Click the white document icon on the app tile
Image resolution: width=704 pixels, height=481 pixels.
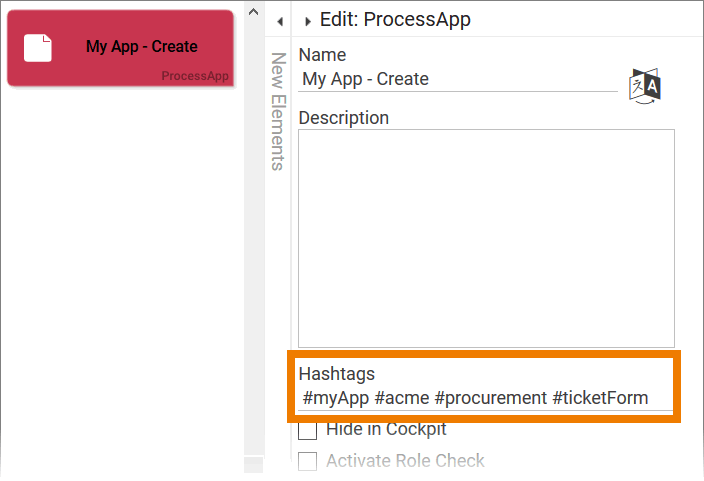(x=38, y=47)
